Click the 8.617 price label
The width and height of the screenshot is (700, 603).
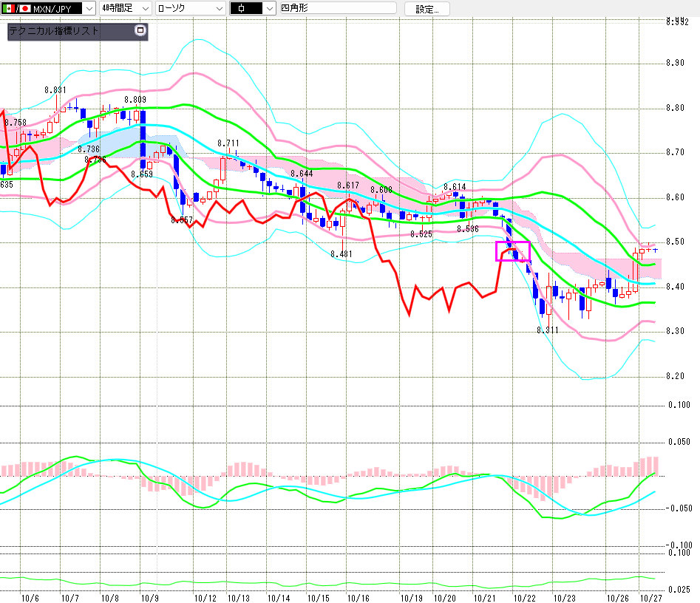(348, 185)
